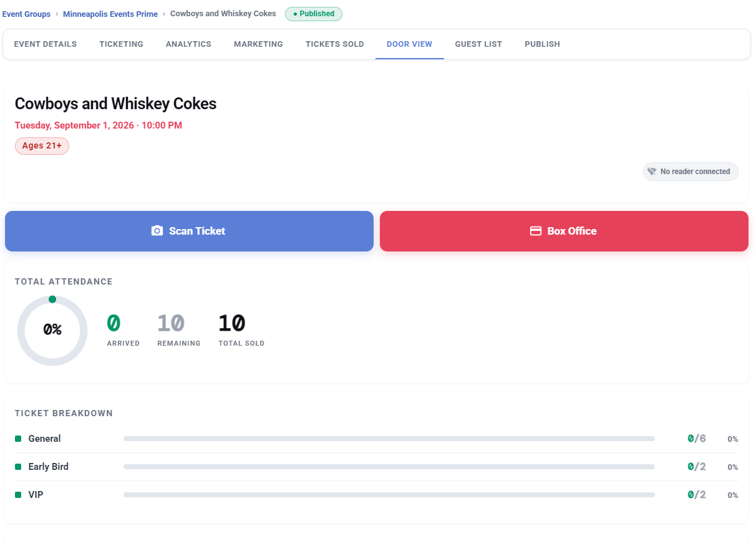Click the event date Tuesday, September 1, 2026
This screenshot has height=546, width=756.
[x=99, y=125]
